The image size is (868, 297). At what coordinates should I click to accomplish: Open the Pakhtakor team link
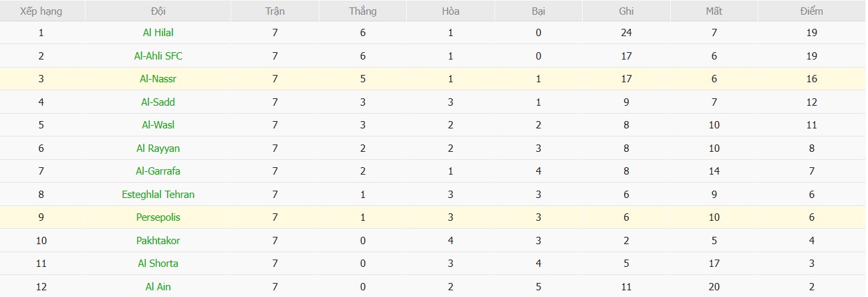coord(158,241)
